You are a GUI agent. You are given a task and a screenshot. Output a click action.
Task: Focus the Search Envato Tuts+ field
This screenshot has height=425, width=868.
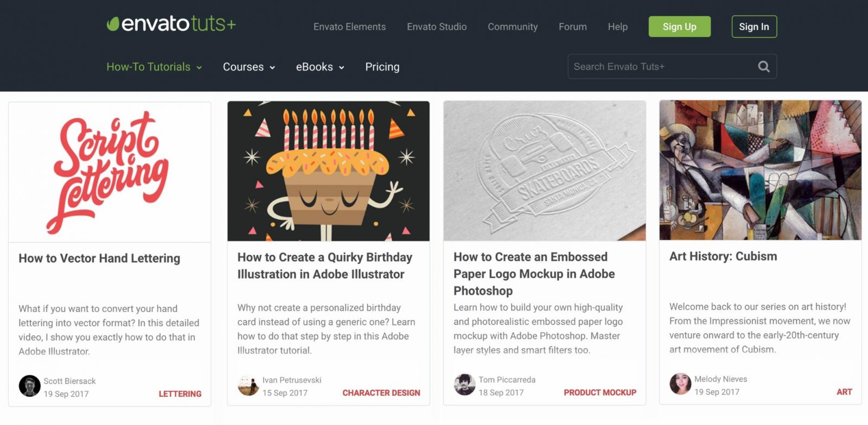(672, 66)
